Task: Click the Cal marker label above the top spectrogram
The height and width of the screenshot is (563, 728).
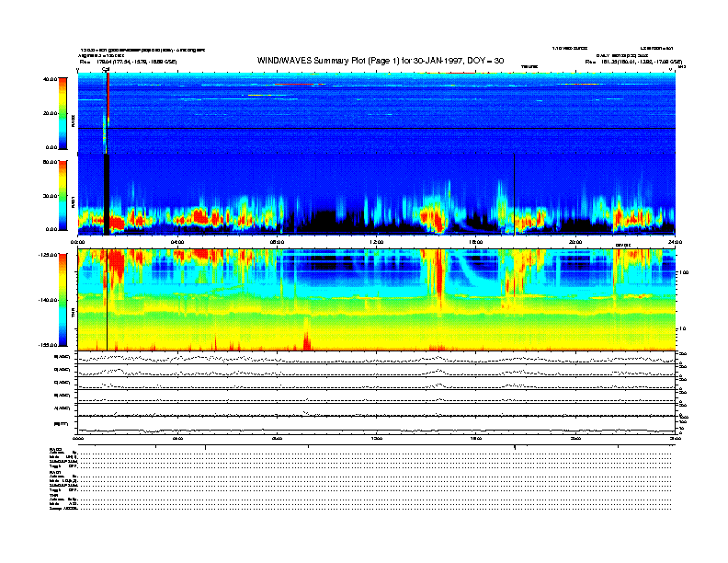Action: tap(106, 69)
